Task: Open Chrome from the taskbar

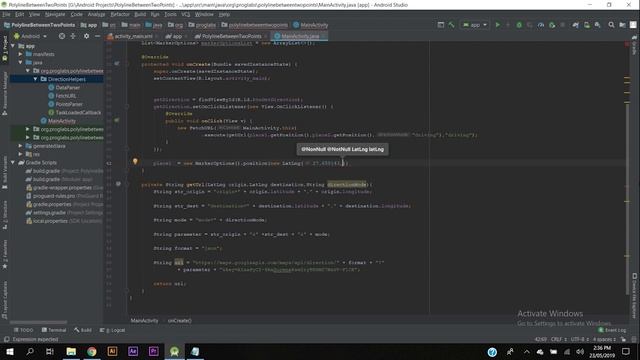Action: pos(92,351)
